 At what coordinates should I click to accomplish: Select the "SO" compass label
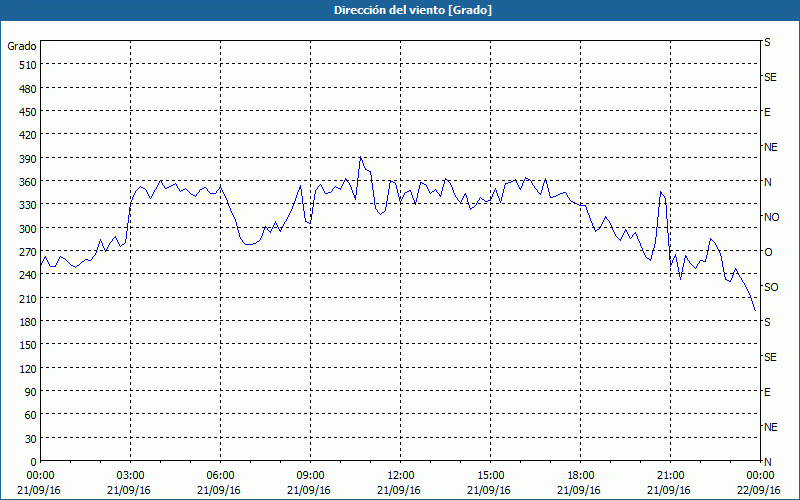pyautogui.click(x=771, y=287)
